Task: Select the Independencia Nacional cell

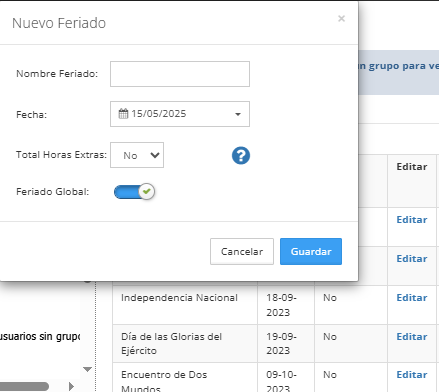Action: coord(185,305)
